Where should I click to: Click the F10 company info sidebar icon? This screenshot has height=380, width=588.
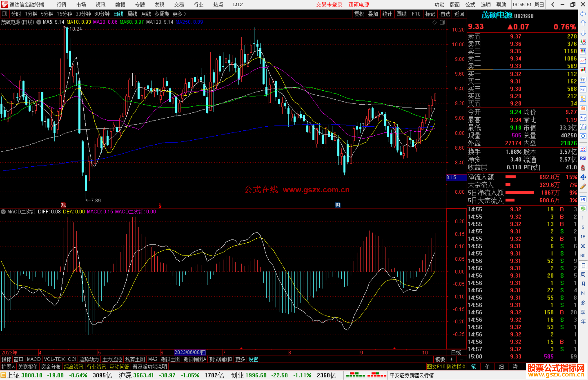click(x=583, y=90)
